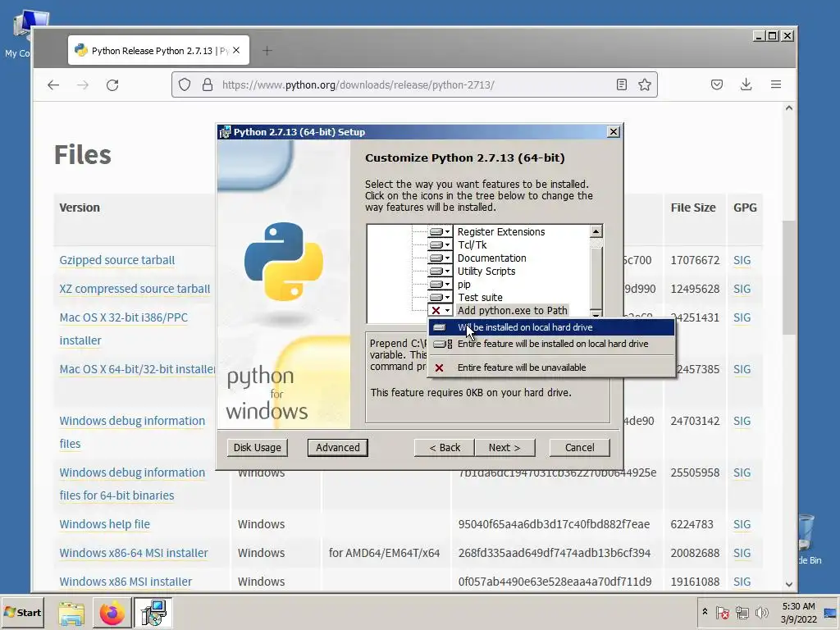Click Python installer icon in taskbar

pos(153,613)
